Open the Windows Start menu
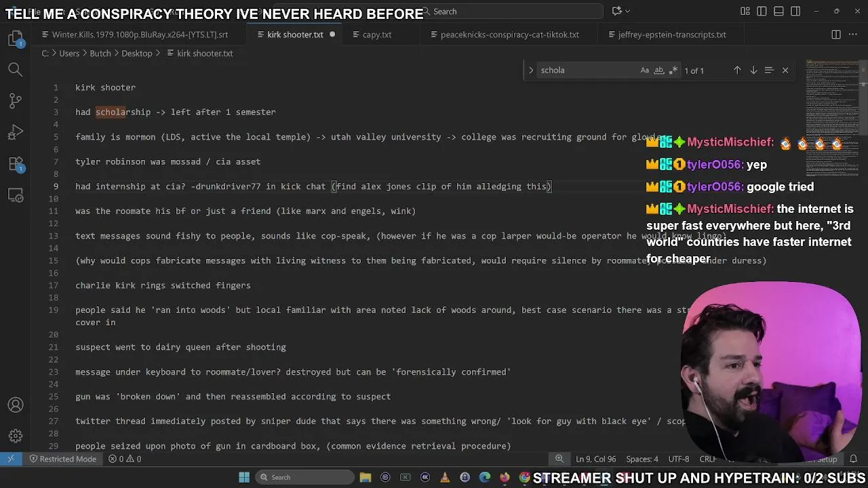Screen dimensions: 868x488 [244, 477]
